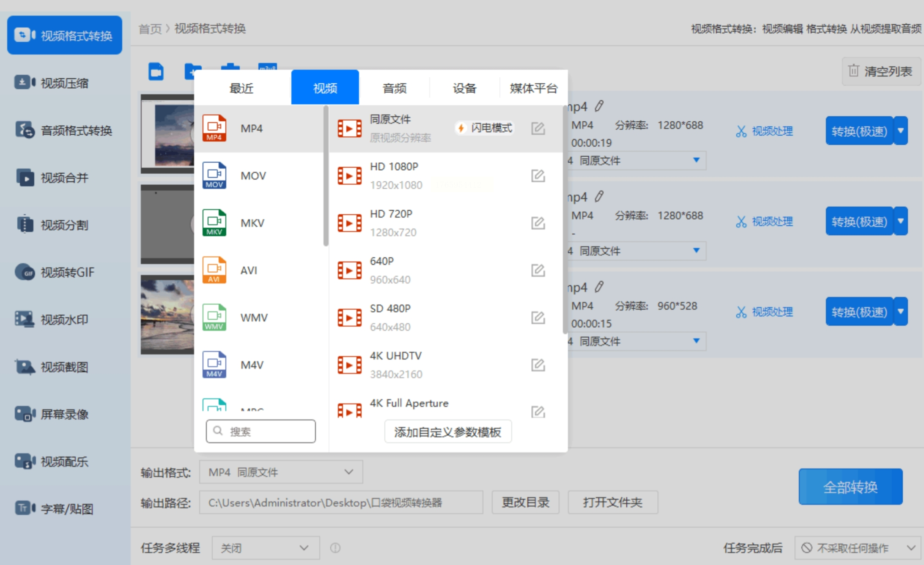The width and height of the screenshot is (924, 565).
Task: Rename first file with pencil icon
Action: click(x=599, y=106)
